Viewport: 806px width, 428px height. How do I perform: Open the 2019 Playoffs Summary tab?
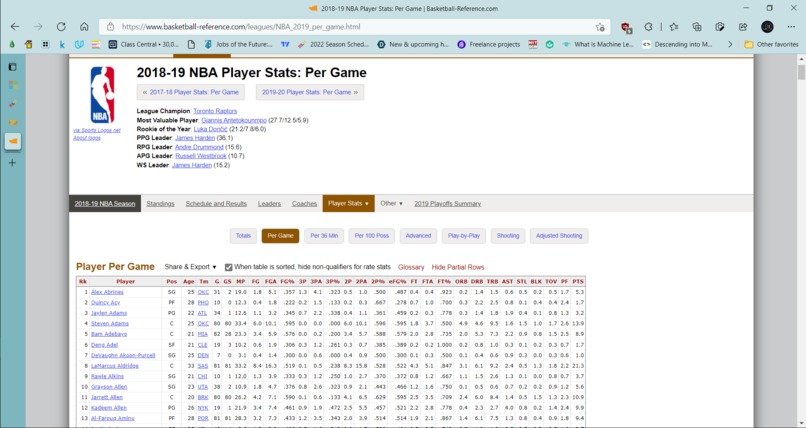[448, 203]
